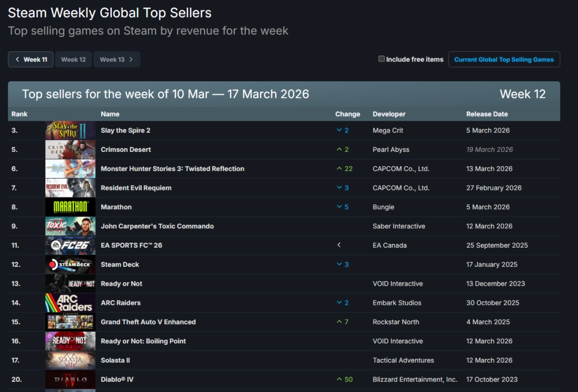Select the Diablo IV thumbnail
This screenshot has width=578, height=392.
(70, 380)
